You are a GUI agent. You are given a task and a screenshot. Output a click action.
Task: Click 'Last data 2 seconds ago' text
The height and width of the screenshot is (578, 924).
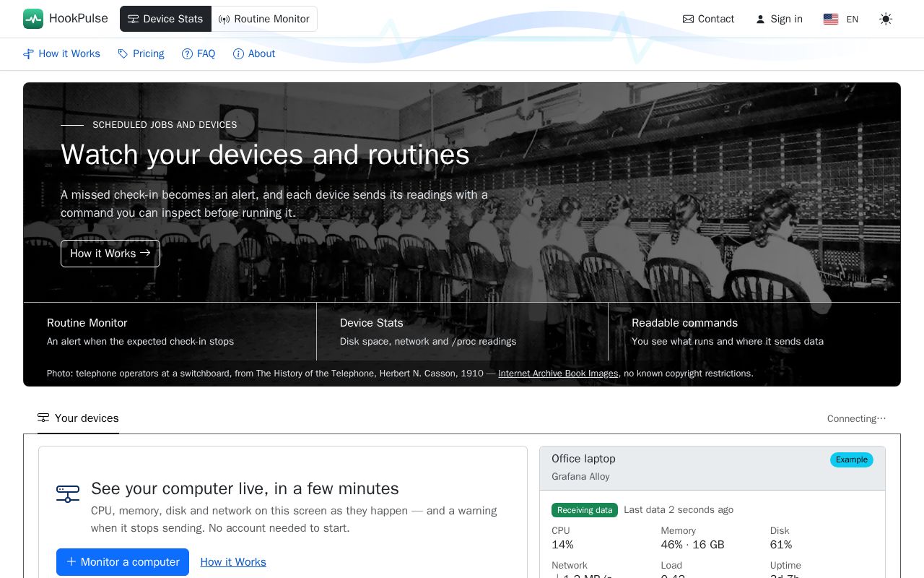click(679, 510)
